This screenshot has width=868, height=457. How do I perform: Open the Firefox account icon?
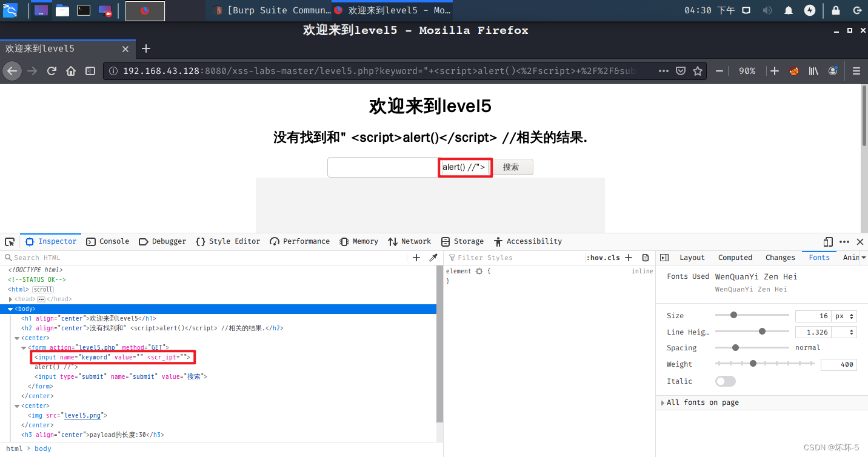(833, 71)
